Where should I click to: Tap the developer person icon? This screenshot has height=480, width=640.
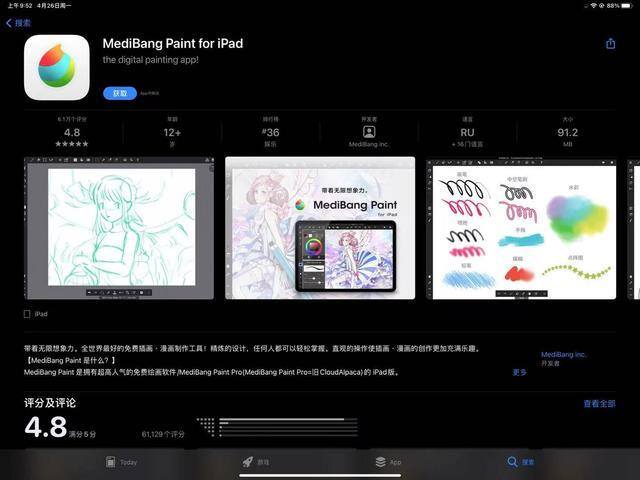click(369, 131)
